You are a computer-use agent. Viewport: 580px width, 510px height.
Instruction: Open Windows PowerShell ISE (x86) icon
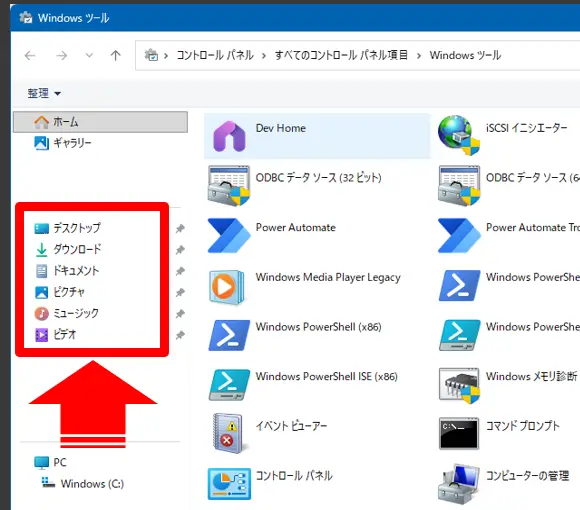pos(229,385)
